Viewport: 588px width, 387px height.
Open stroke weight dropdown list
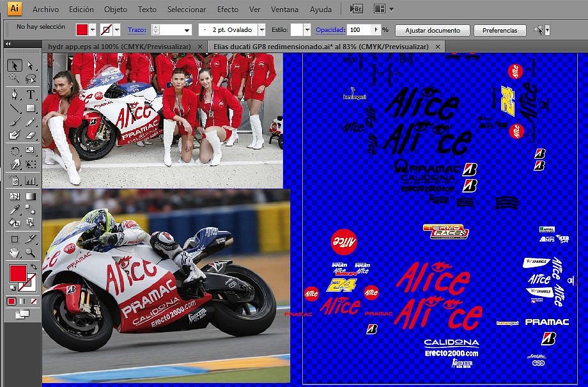(187, 30)
